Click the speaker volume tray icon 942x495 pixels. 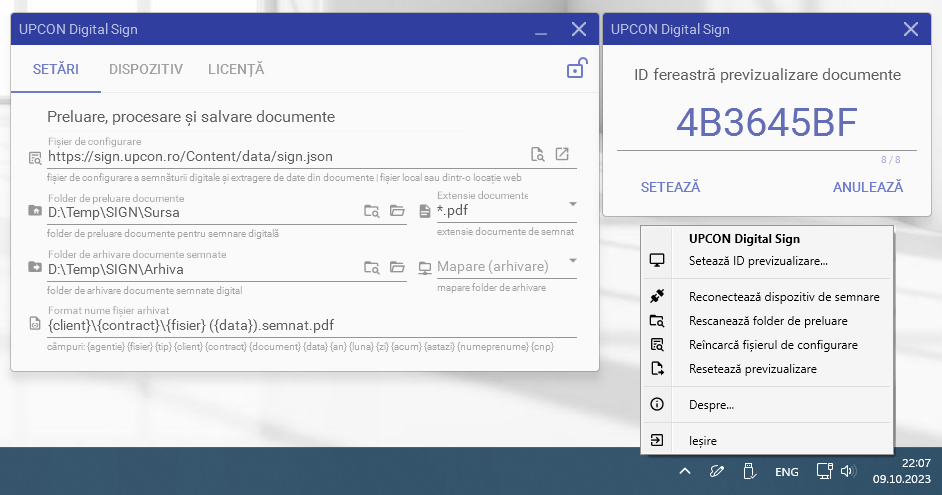coord(848,471)
